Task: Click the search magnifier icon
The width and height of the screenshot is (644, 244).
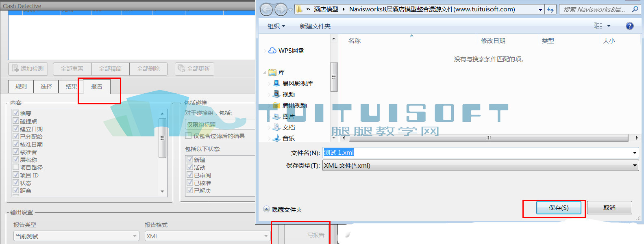Action: (635, 9)
